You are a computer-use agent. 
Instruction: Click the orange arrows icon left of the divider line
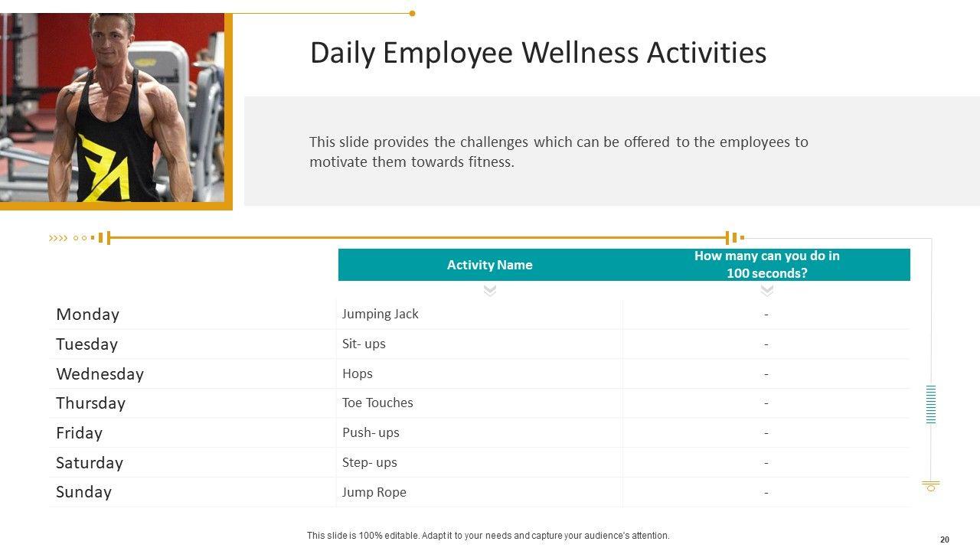click(58, 238)
